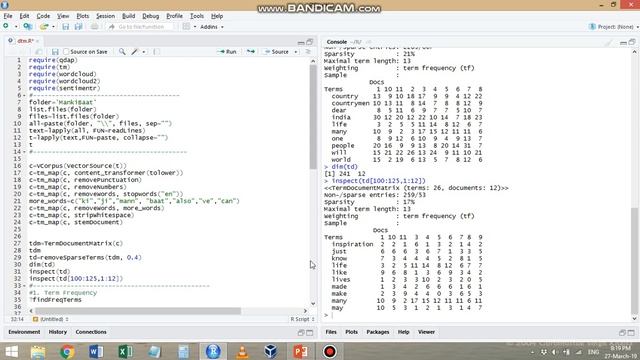The width and height of the screenshot is (640, 360).
Task: Open the Profile menu
Action: point(174,16)
